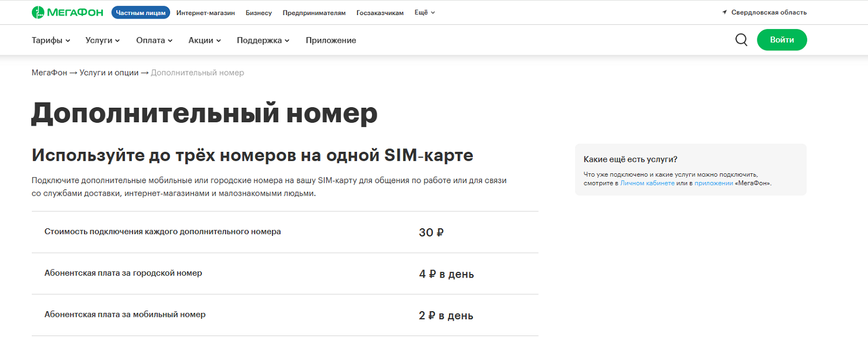This screenshot has width=868, height=350.
Task: Select Абонентская плата за городской номер row
Action: (x=285, y=274)
